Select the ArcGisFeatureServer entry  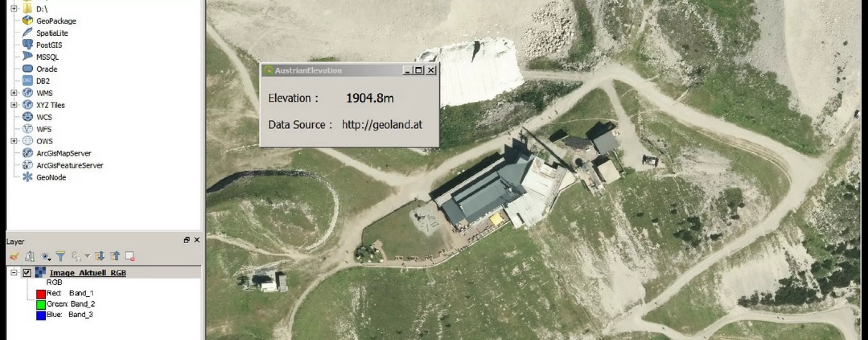69,165
